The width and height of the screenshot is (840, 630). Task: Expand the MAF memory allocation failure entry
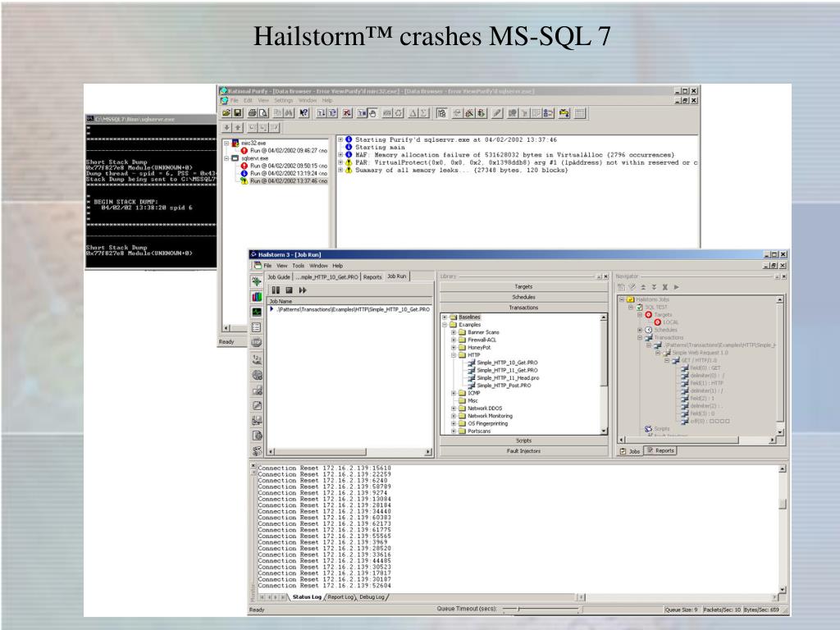point(340,155)
